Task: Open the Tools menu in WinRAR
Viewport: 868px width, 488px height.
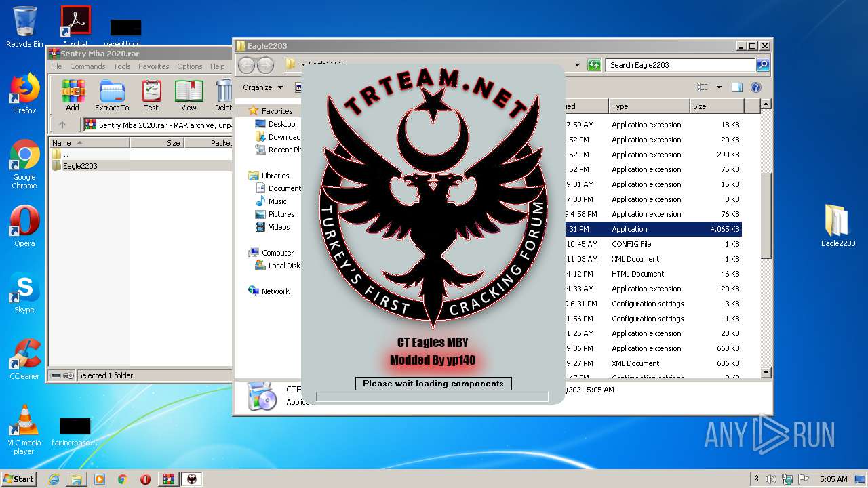Action: pos(122,66)
